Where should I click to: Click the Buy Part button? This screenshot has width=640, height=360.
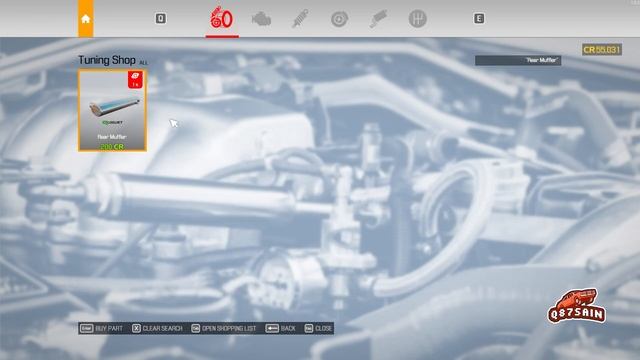click(101, 328)
